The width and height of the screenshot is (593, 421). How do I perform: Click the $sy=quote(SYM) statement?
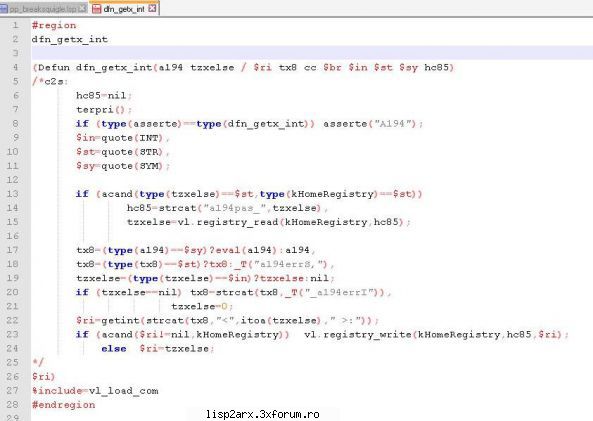click(x=123, y=166)
